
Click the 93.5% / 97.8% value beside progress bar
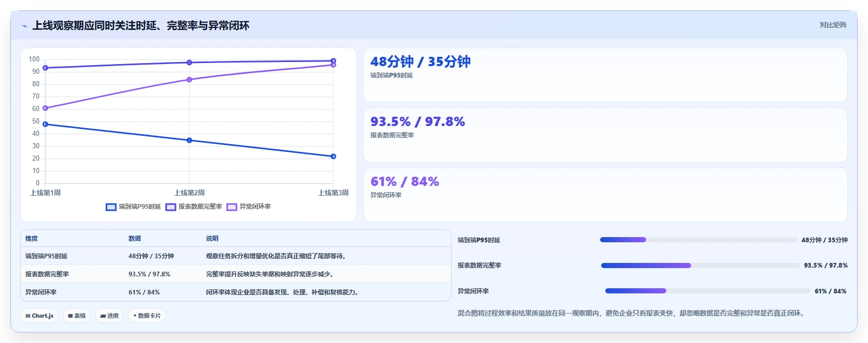[x=826, y=266]
